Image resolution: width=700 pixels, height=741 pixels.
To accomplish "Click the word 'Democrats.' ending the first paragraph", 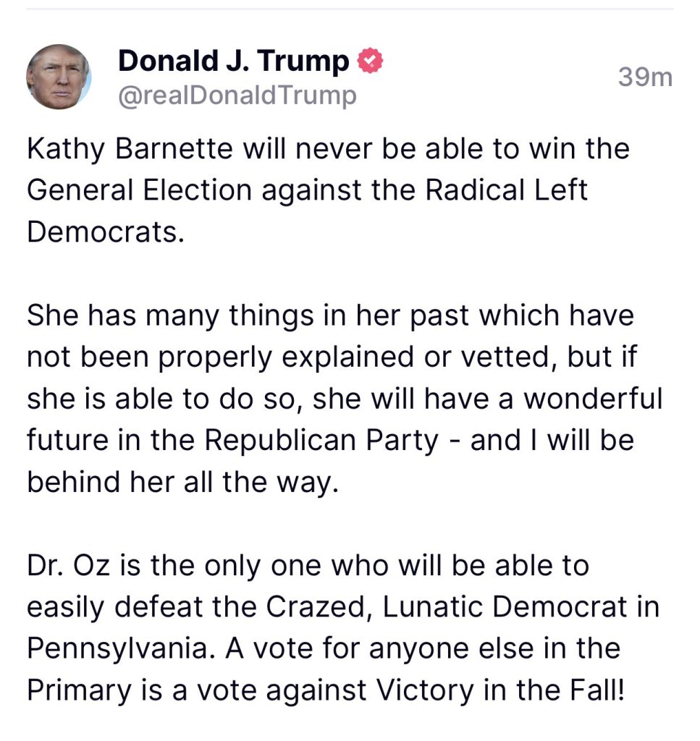I will 106,232.
